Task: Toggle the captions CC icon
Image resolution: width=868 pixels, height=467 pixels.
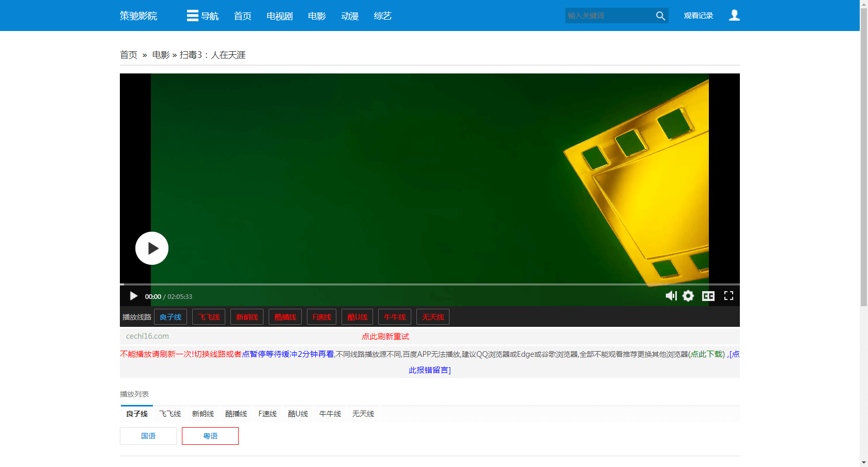Action: coord(708,296)
